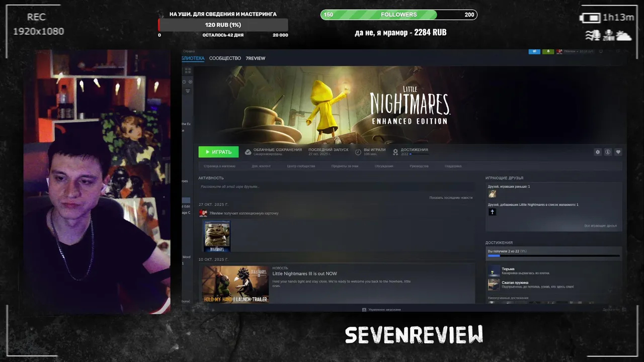Open the Тюрьма achievement icon
Image resolution: width=644 pixels, height=362 pixels.
click(x=494, y=272)
